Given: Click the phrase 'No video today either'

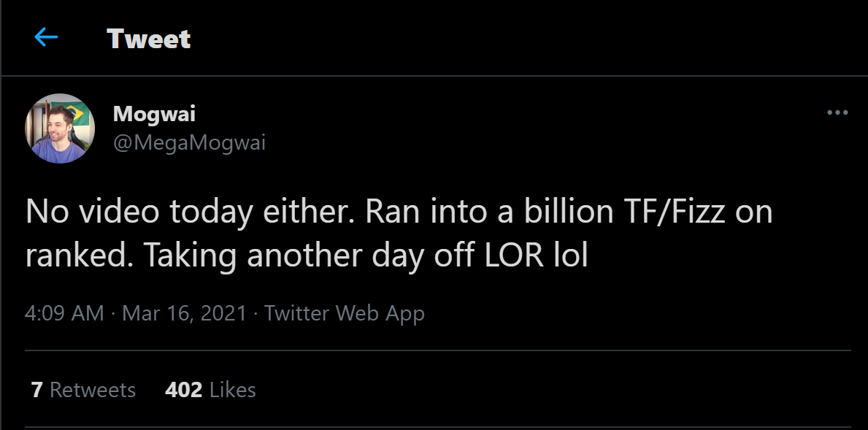Looking at the screenshot, I should click(x=186, y=212).
